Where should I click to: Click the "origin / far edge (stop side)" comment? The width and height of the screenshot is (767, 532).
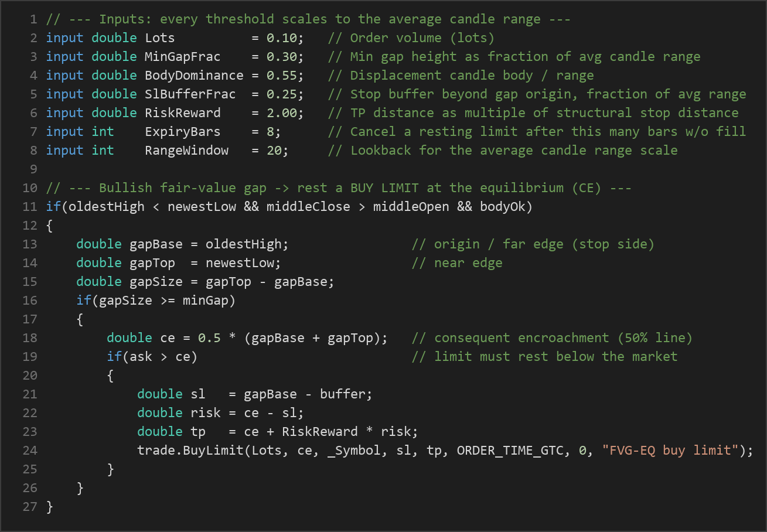(533, 244)
